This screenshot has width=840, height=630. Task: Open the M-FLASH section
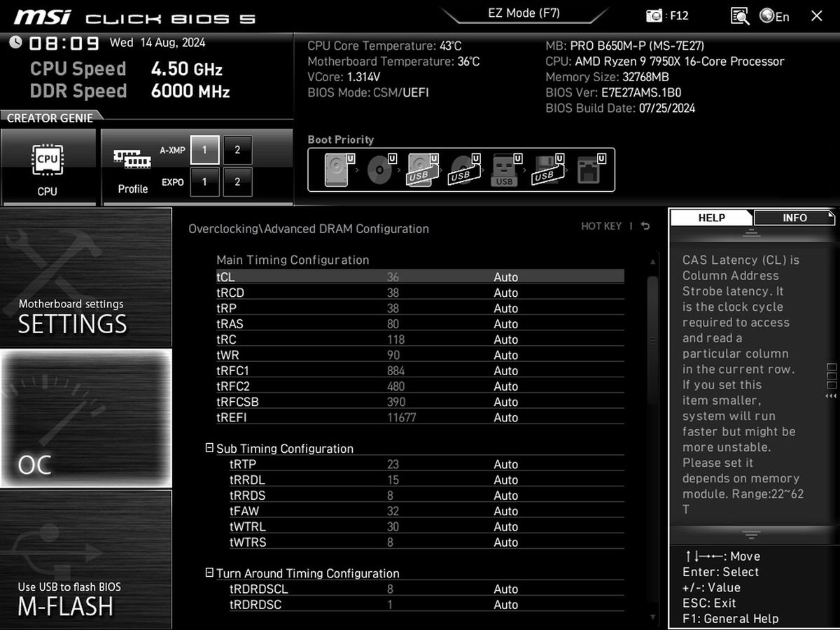(85, 559)
